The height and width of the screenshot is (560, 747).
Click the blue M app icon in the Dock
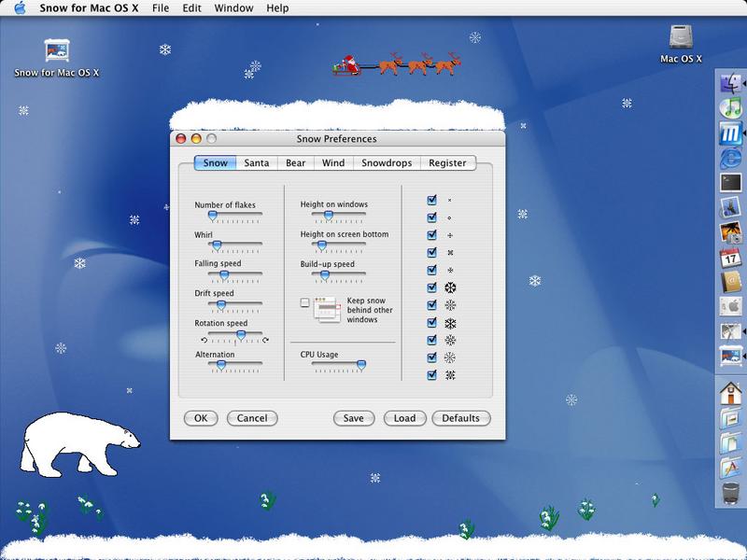[x=730, y=133]
